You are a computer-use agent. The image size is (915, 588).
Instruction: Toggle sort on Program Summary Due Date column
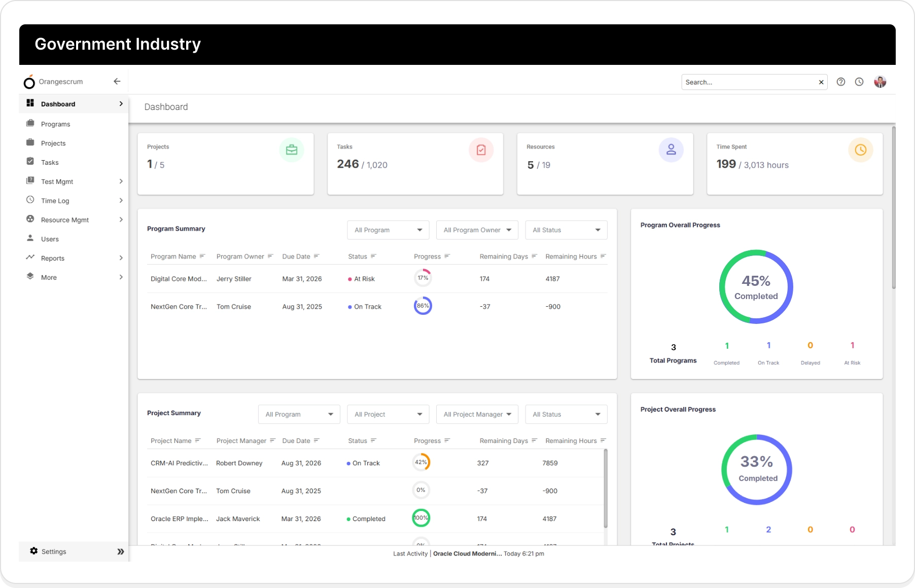coord(316,256)
